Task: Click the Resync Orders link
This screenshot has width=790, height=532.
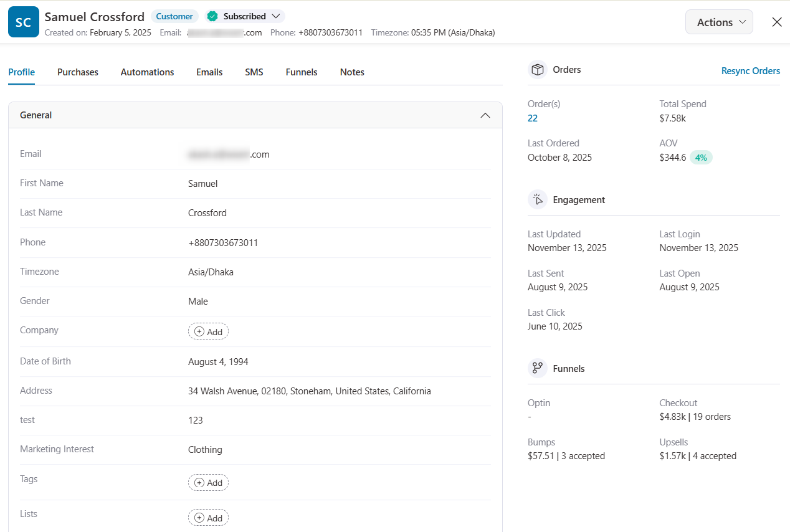Action: [750, 70]
